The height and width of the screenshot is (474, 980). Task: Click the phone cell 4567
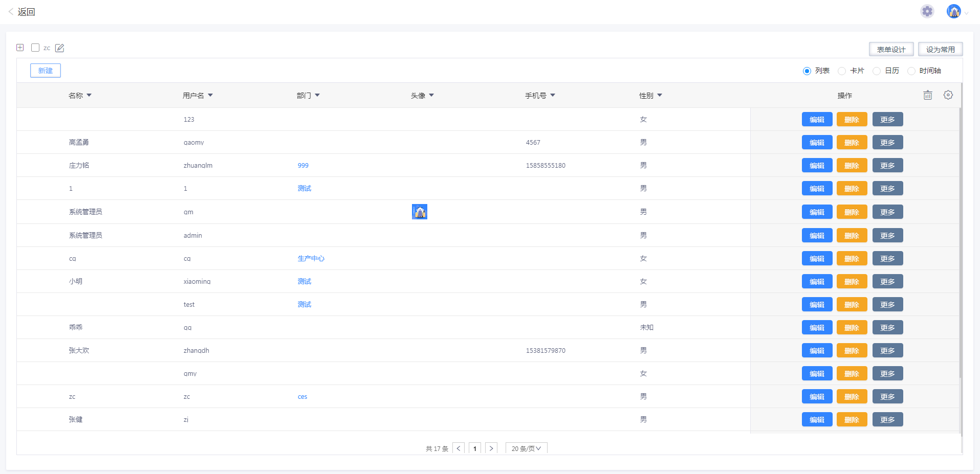tap(533, 142)
